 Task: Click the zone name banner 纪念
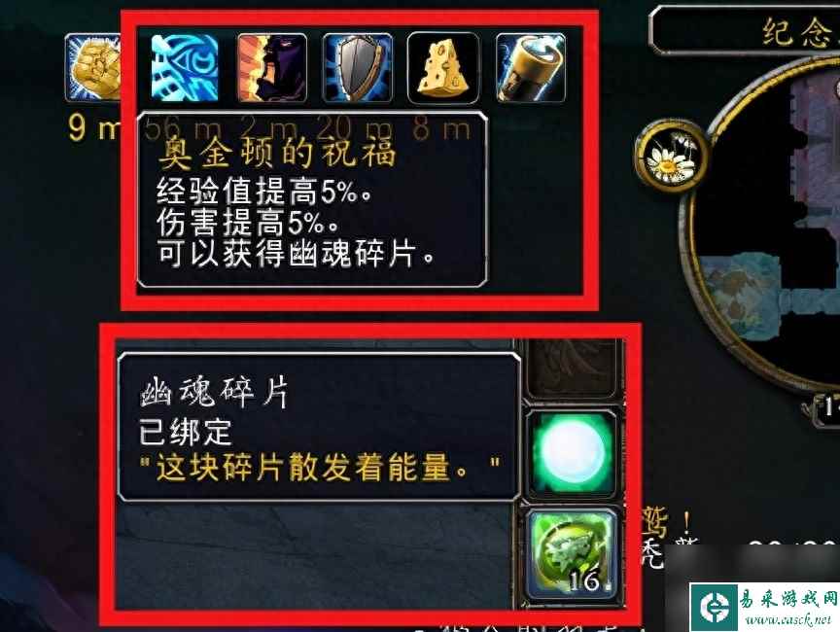[795, 30]
